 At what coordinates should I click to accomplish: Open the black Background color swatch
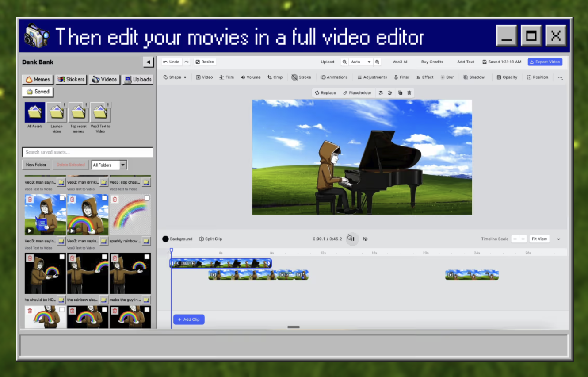point(165,239)
